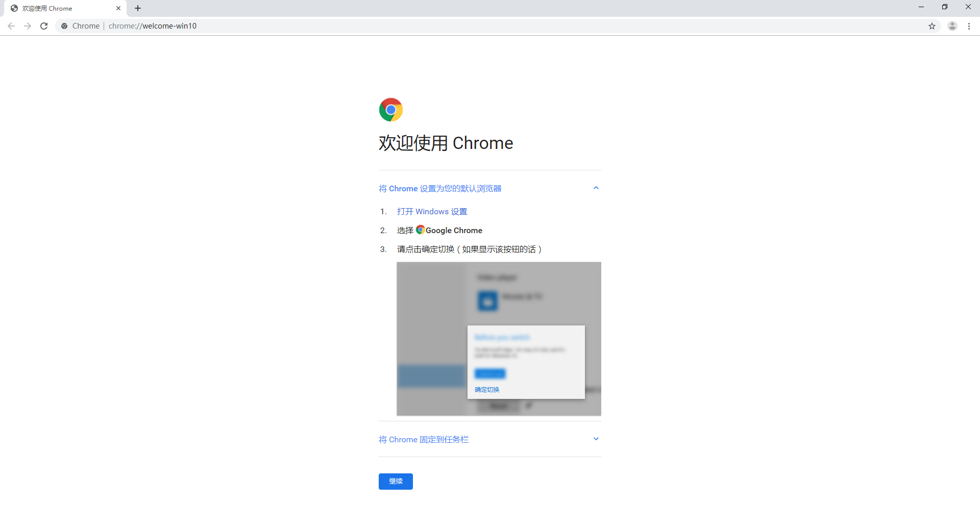
Task: Restore down the Chrome window
Action: [x=945, y=7]
